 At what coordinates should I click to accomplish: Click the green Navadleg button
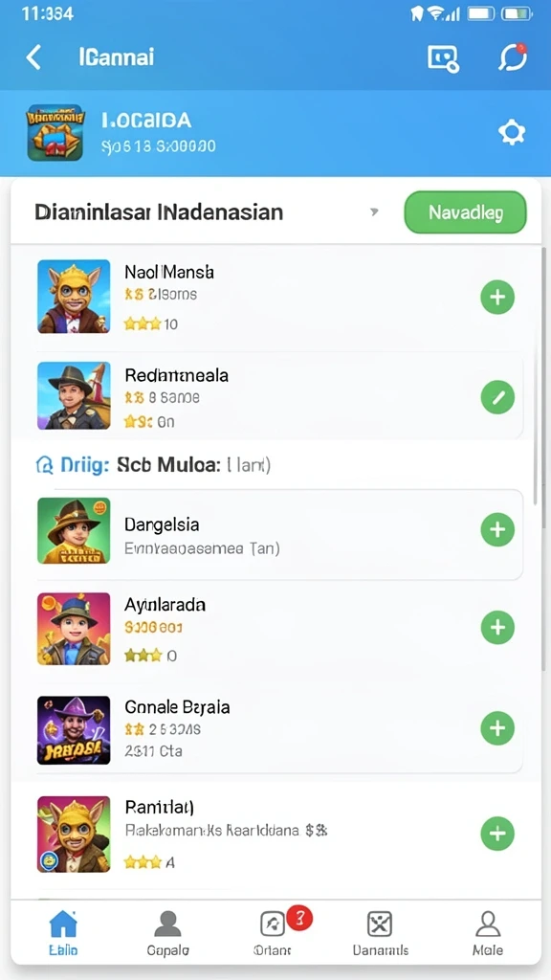tap(466, 212)
